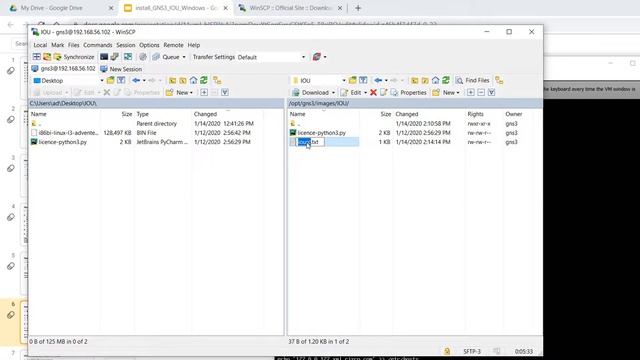Expand the Download dropdown arrow
Screen dimensions: 640x360
(333, 93)
